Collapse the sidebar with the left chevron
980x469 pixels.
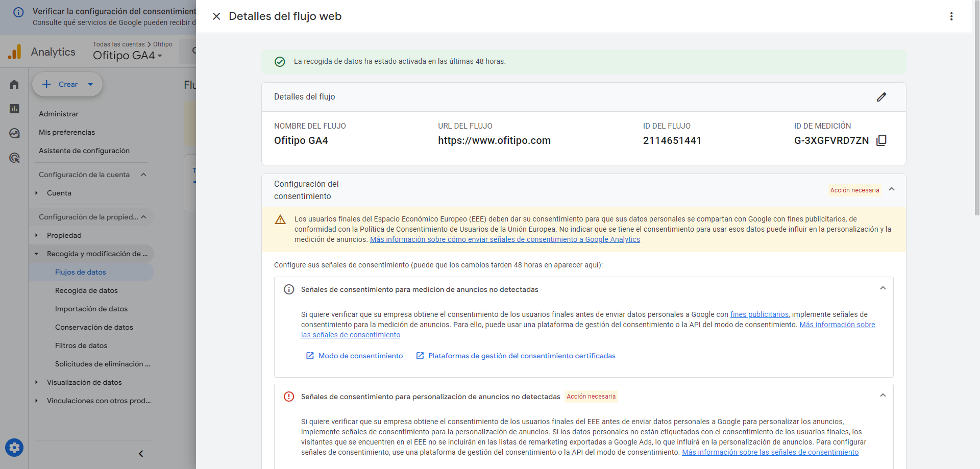coord(141,454)
